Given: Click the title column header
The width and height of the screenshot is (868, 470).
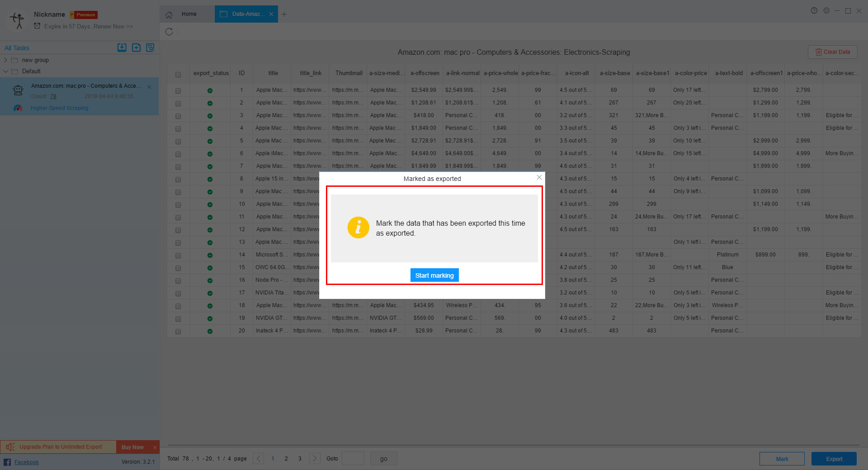Looking at the screenshot, I should 273,73.
